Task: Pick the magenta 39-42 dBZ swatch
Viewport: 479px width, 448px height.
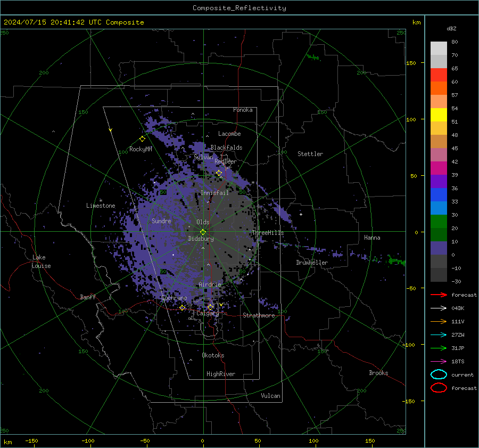Action: [439, 168]
